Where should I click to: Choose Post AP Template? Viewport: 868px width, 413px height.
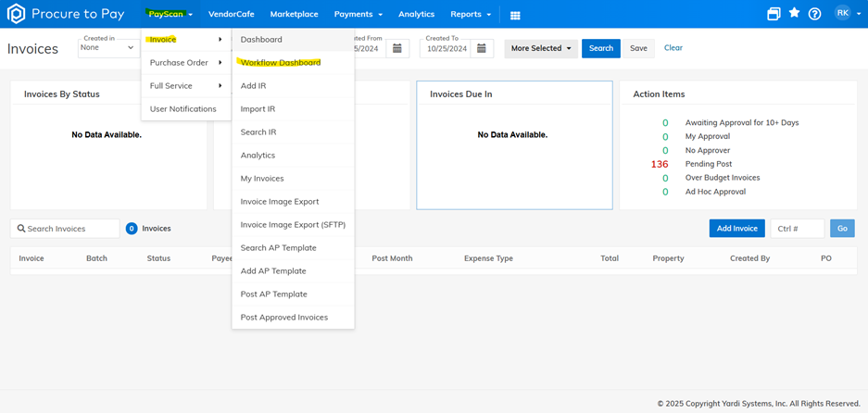click(293, 294)
